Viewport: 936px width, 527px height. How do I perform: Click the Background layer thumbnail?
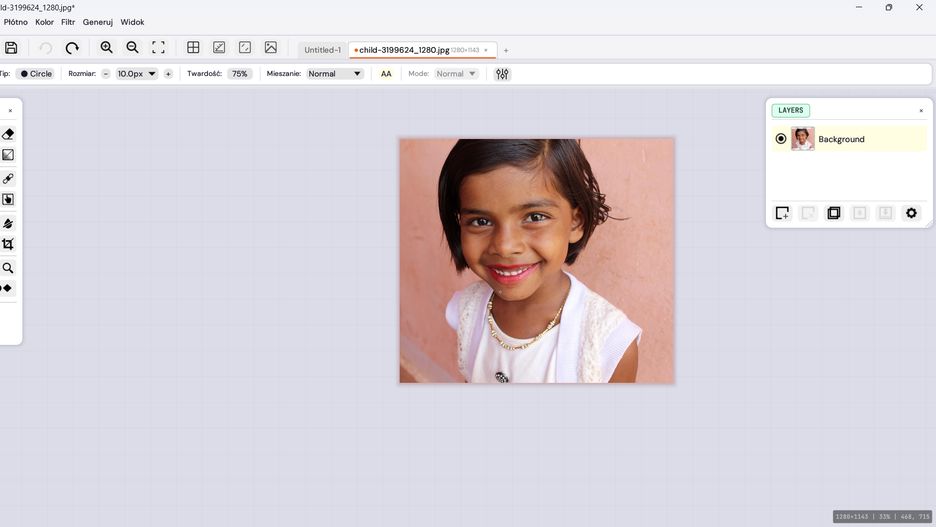coord(803,139)
